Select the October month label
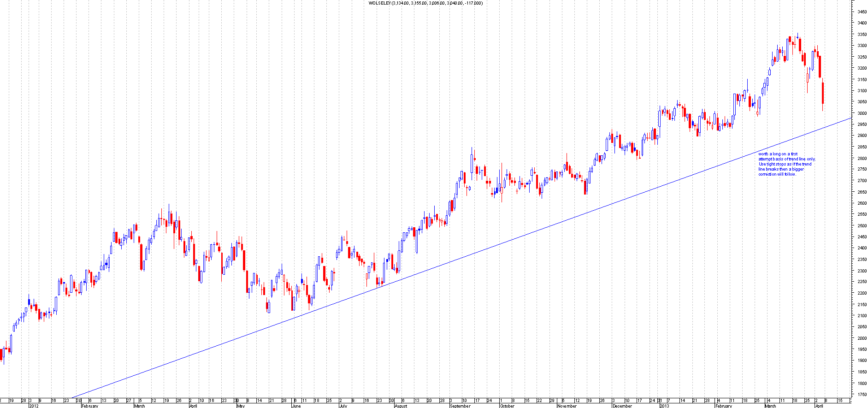The height and width of the screenshot is (408, 868). [x=507, y=406]
